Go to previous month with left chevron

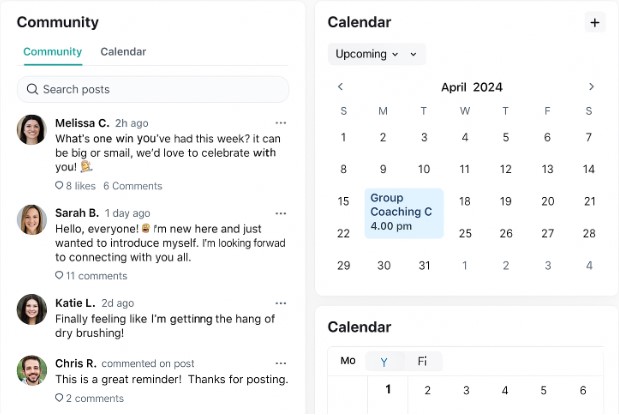(340, 87)
